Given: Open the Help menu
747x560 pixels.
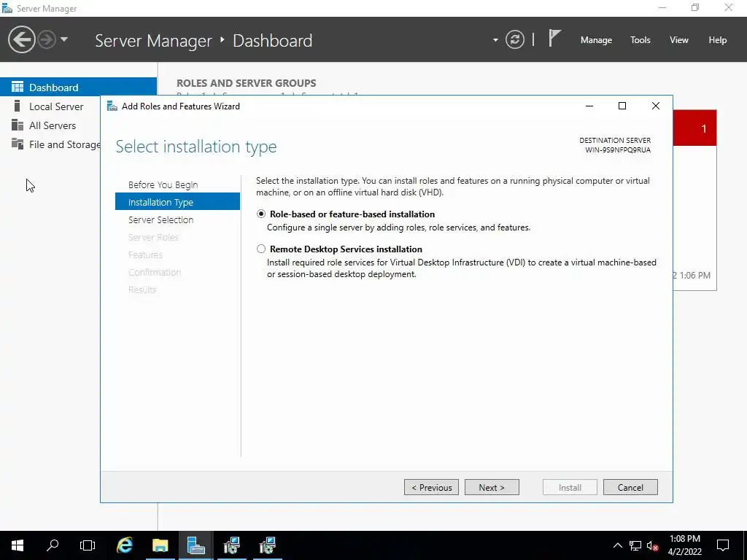Looking at the screenshot, I should point(717,40).
